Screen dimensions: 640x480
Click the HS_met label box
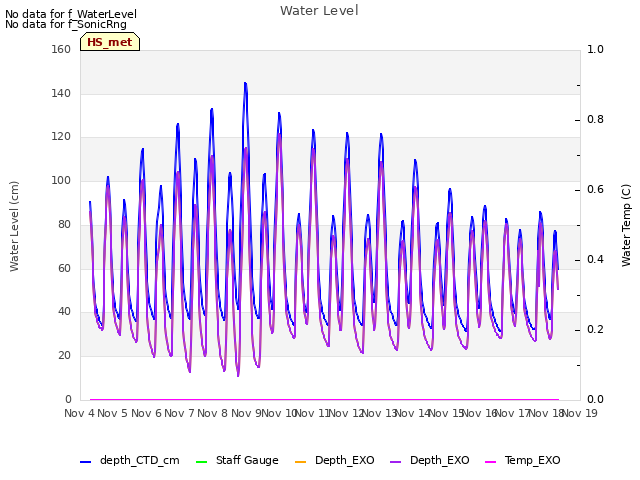110,42
